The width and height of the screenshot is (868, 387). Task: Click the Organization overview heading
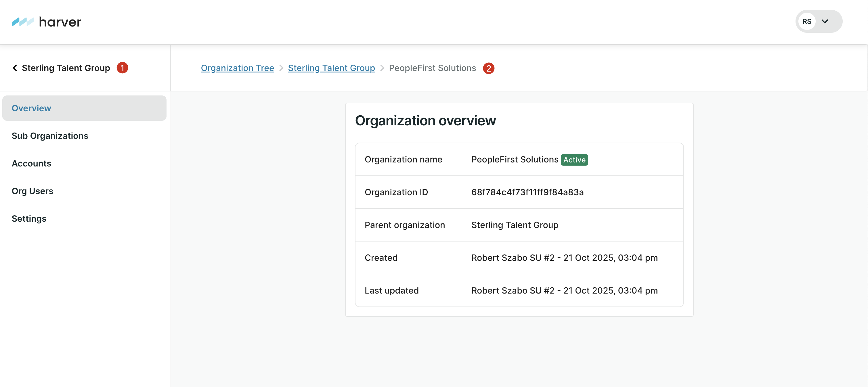pyautogui.click(x=425, y=120)
